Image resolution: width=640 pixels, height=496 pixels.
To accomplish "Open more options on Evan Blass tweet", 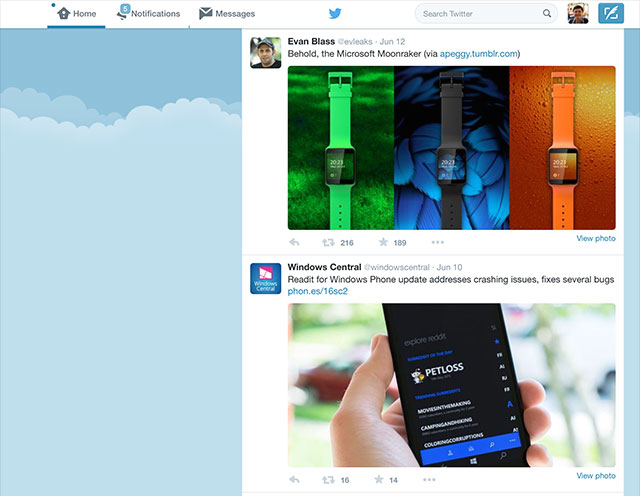I will (x=438, y=242).
